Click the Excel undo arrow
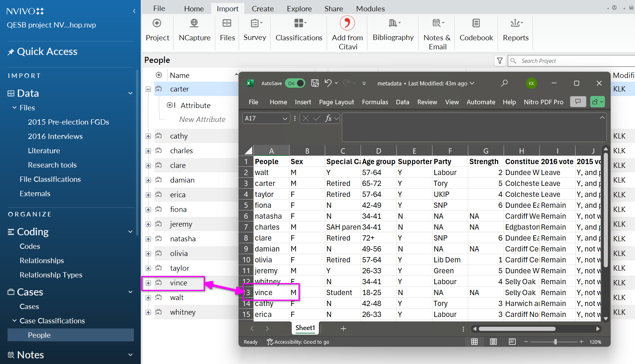The width and height of the screenshot is (635, 364). coord(328,83)
